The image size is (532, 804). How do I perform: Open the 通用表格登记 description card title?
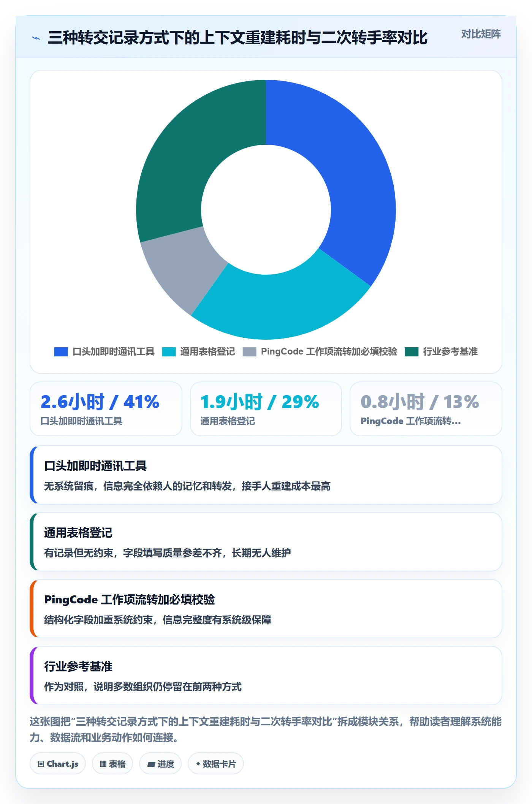pos(78,533)
